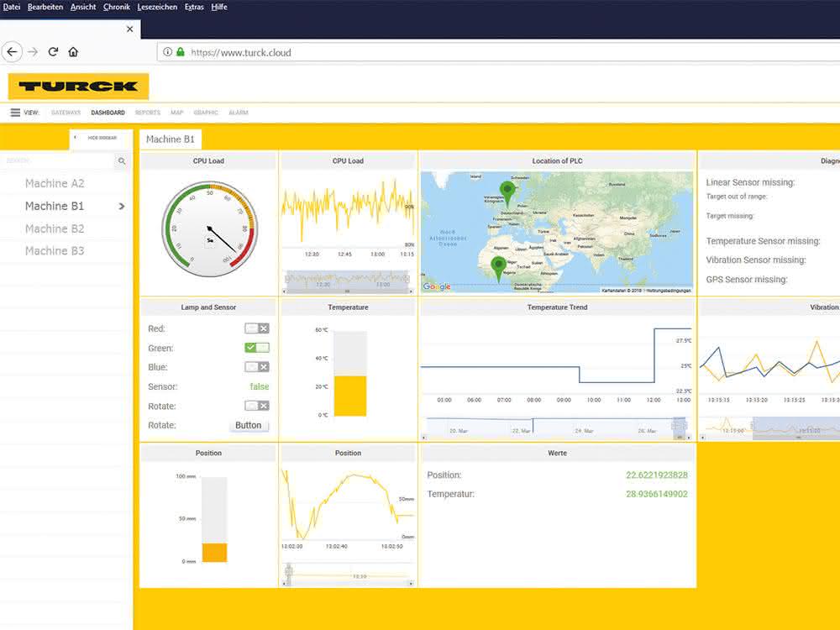
Task: Open the Reports view tab
Action: (148, 113)
